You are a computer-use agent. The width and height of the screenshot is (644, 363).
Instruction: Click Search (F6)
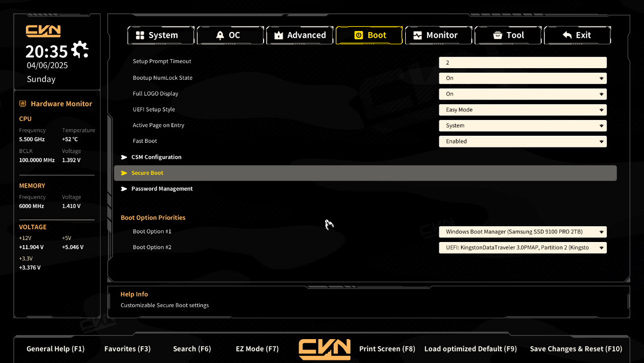[192, 349]
